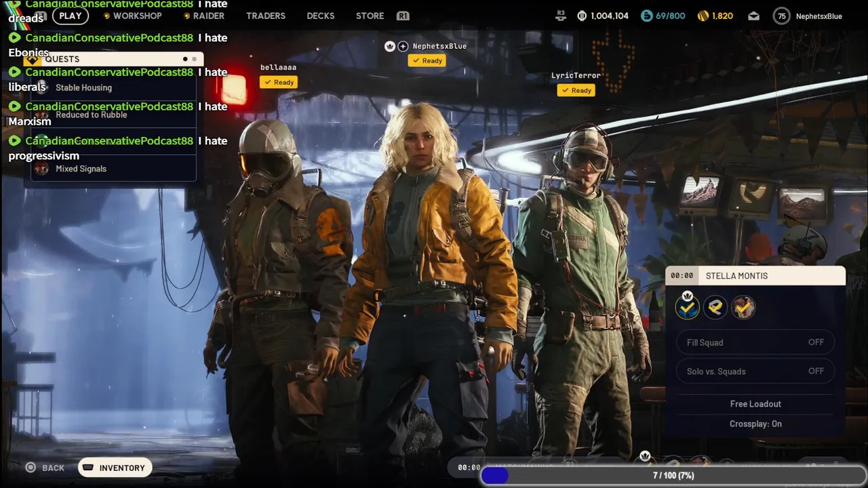This screenshot has height=488, width=868.
Task: Click the chat message about progressivism
Action: (118, 148)
